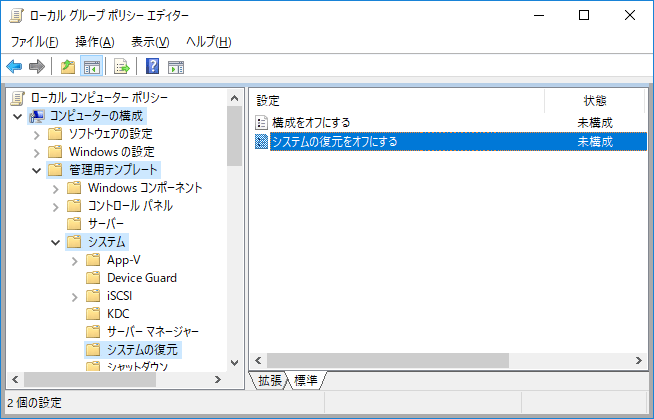Click policy icon beside 構成をオフにする

pyautogui.click(x=261, y=123)
